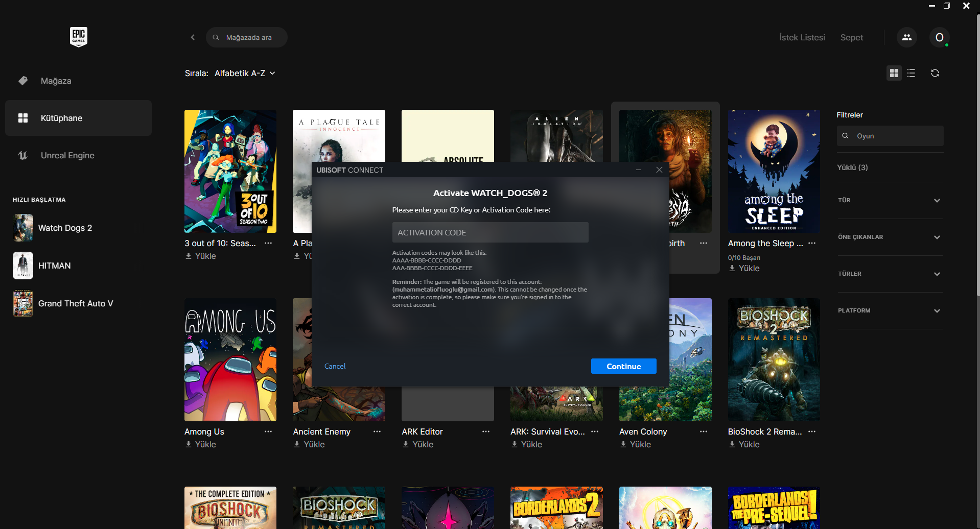Open options for Ancient Enemy

tap(377, 431)
